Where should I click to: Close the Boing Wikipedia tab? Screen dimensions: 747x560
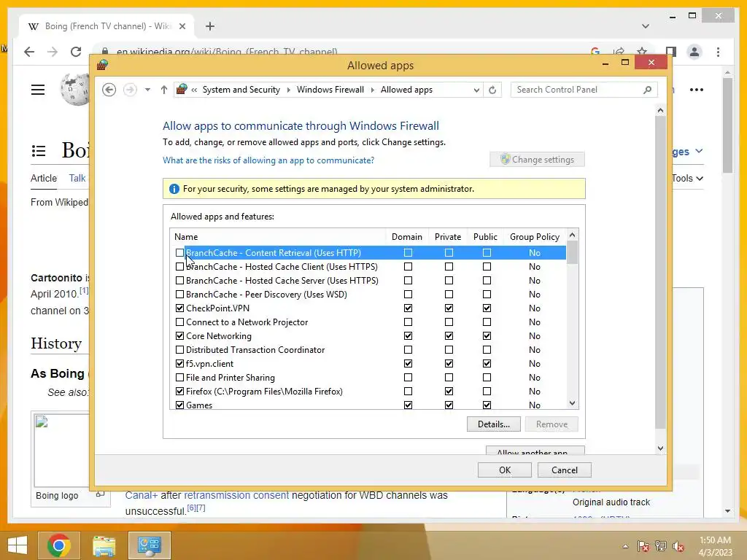click(x=182, y=26)
